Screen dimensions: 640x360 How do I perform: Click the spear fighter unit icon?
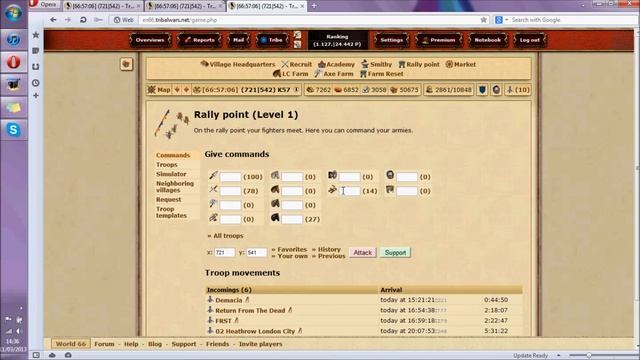click(213, 176)
